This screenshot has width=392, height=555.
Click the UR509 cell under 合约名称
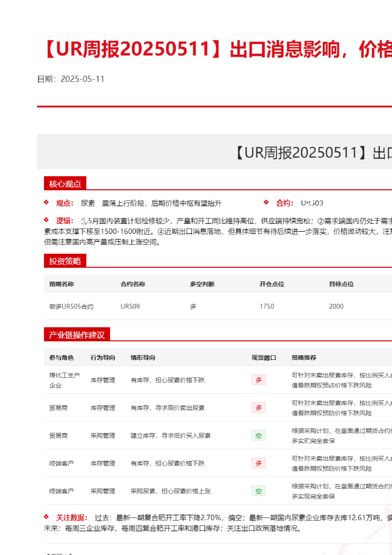tap(130, 306)
